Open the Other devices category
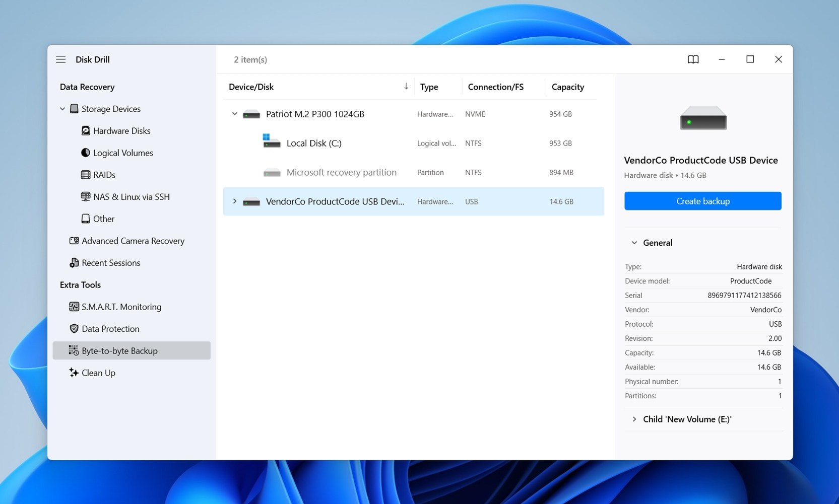 click(103, 219)
